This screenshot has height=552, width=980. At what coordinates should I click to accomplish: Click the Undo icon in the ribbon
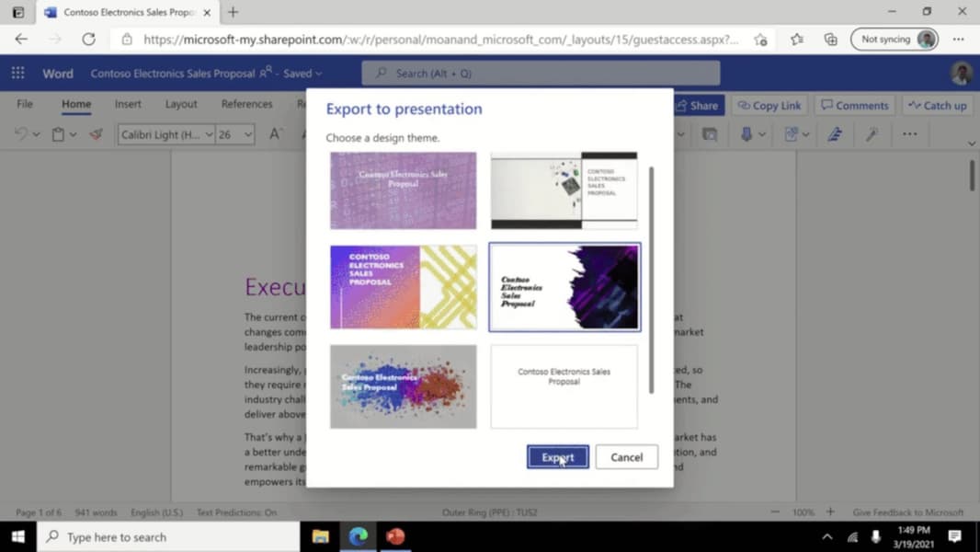[21, 134]
